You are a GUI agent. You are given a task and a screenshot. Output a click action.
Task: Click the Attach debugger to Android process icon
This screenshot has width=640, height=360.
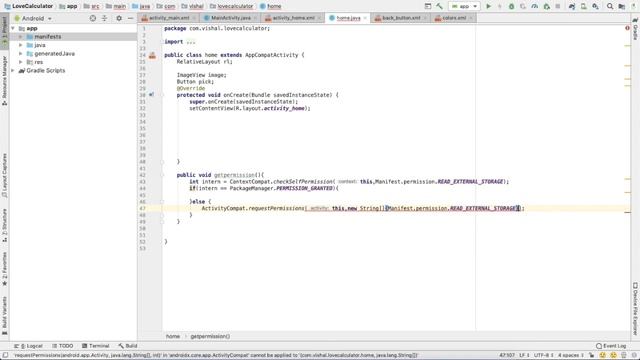click(x=547, y=6)
